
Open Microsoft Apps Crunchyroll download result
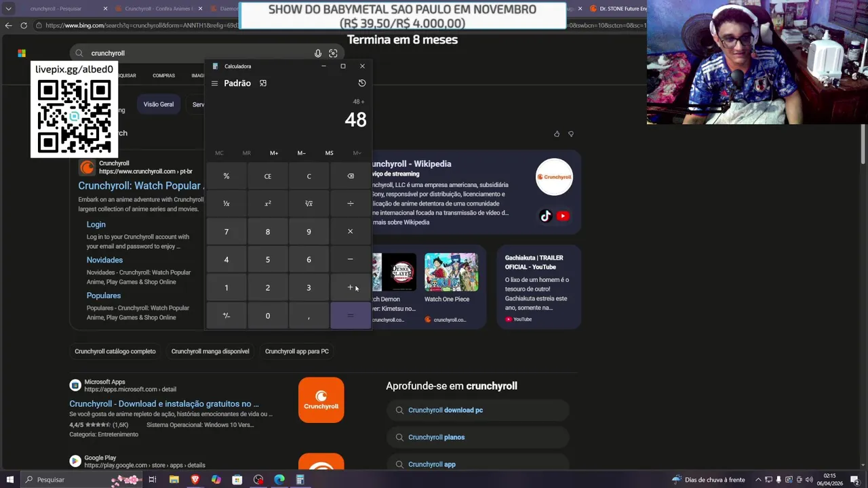(x=164, y=404)
